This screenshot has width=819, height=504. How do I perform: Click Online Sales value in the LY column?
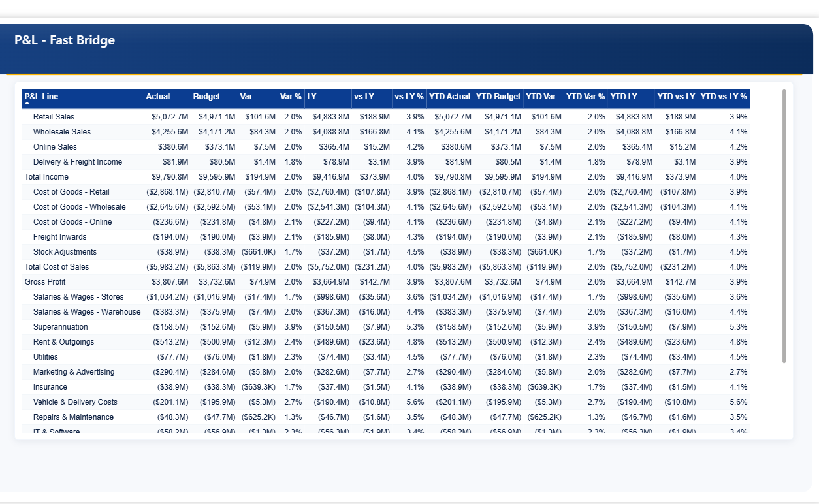click(x=334, y=147)
